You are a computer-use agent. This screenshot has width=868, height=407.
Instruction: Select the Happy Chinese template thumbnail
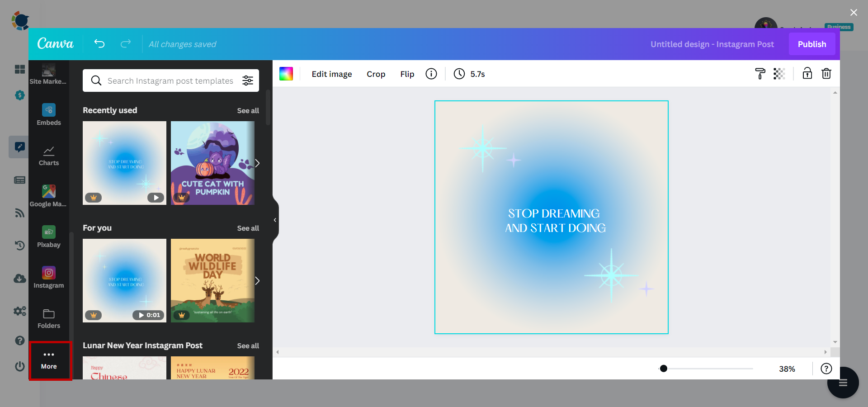point(124,368)
